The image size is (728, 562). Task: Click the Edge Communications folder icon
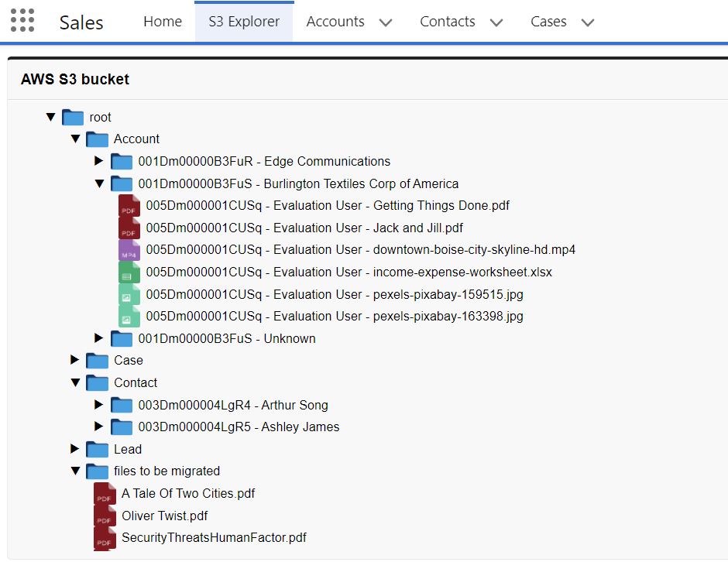tap(122, 162)
